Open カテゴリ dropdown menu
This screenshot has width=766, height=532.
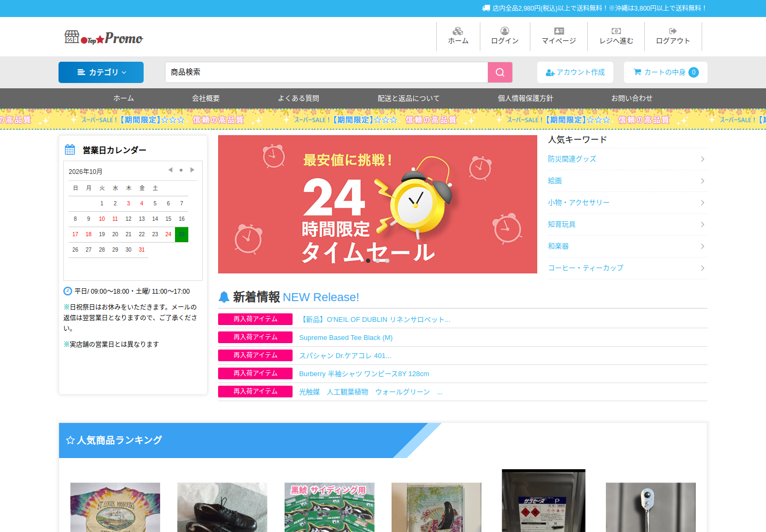click(x=101, y=72)
